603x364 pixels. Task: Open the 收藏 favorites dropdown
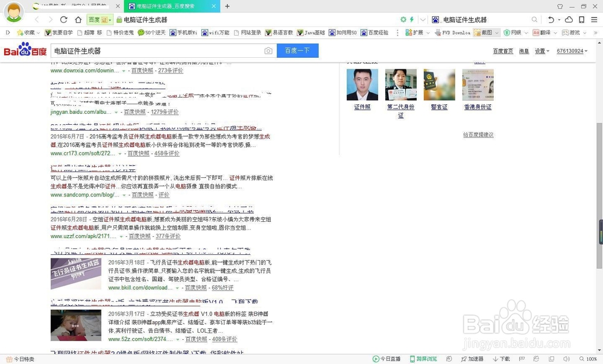[28, 33]
